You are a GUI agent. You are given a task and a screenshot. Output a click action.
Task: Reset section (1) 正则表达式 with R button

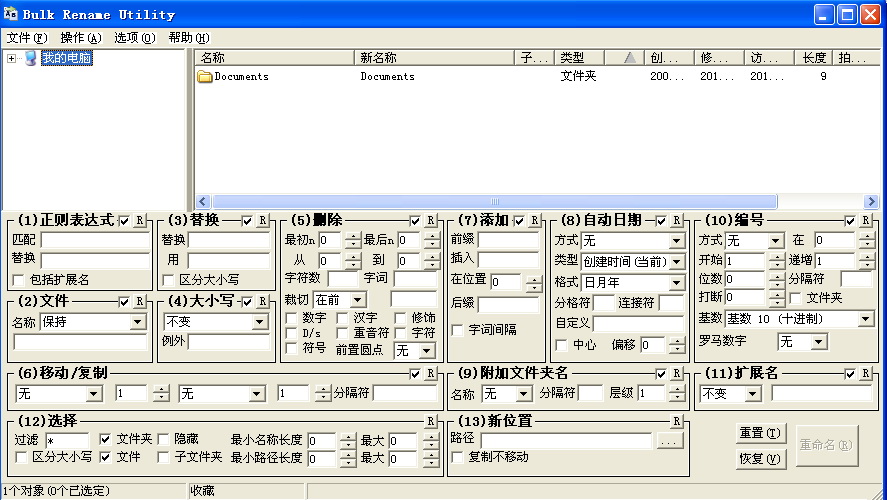click(139, 221)
